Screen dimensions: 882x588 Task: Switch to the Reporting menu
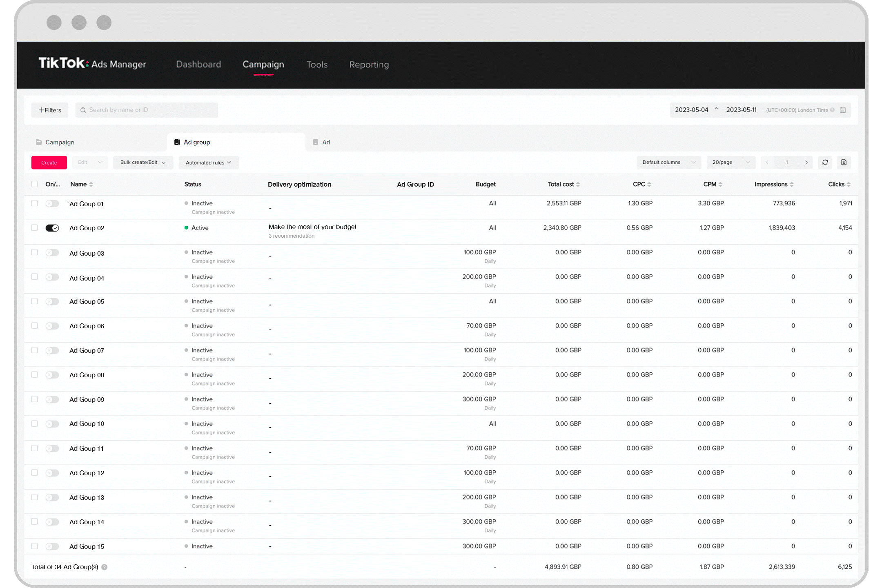(369, 65)
